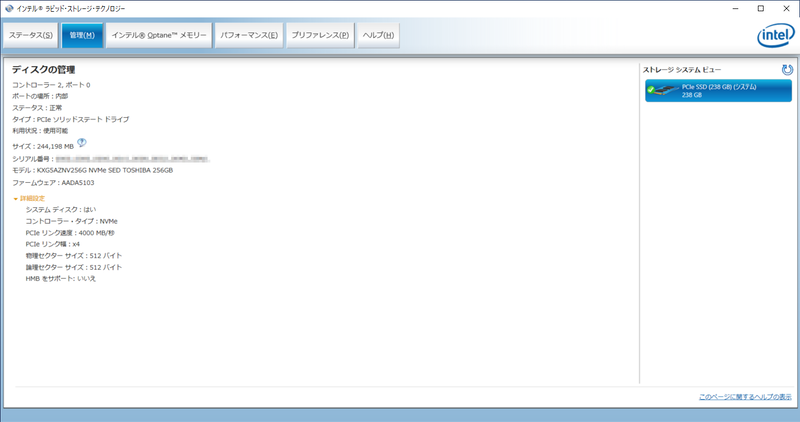Click タイプ : PCIe ソリッドステート ドライブ text
Viewport: 800px width, 422px height.
point(70,119)
